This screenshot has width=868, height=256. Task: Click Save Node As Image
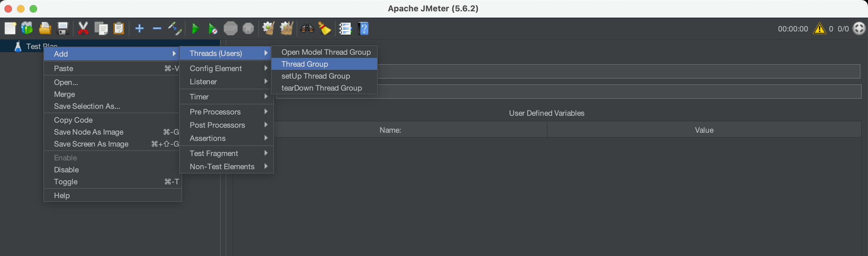point(89,132)
